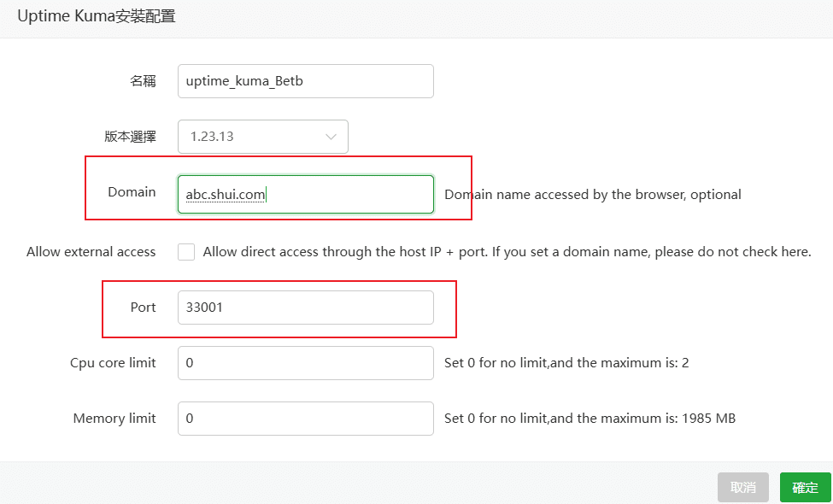Click the Port label inside the red box
Image resolution: width=833 pixels, height=504 pixels.
(x=143, y=308)
